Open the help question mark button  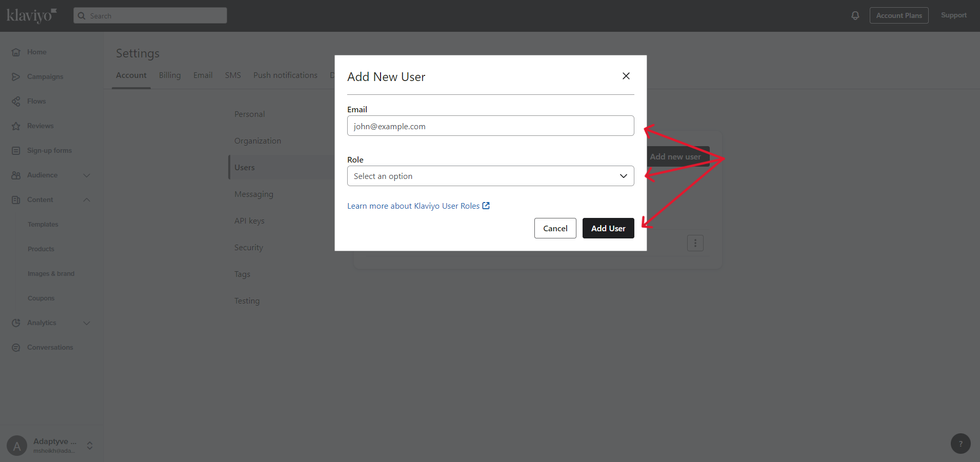pos(960,444)
